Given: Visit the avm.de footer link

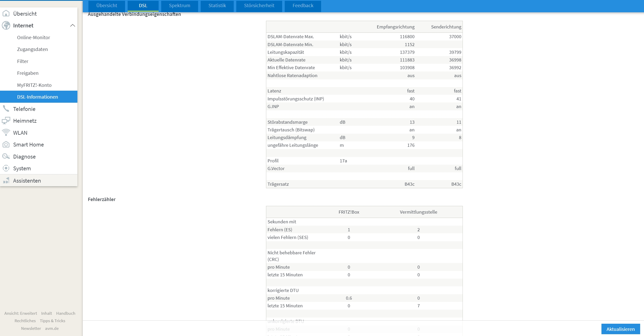Looking at the screenshot, I should click(52, 328).
